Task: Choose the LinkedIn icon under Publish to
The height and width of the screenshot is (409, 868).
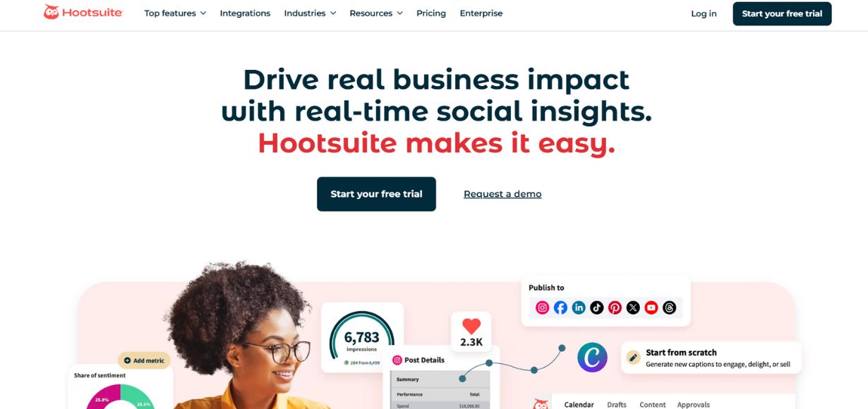Action: 579,307
